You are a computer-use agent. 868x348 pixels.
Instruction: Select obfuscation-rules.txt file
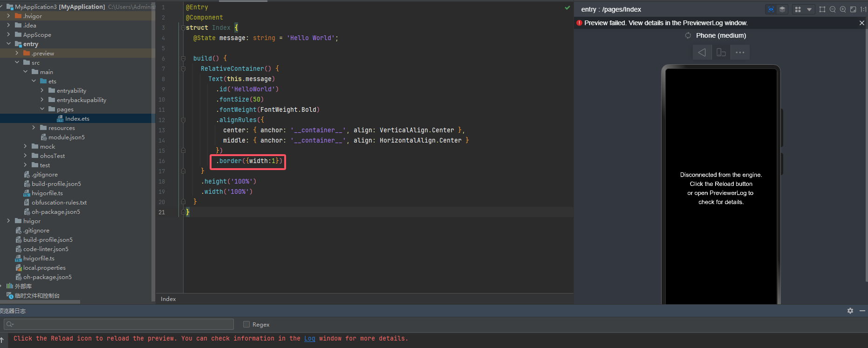pos(59,203)
